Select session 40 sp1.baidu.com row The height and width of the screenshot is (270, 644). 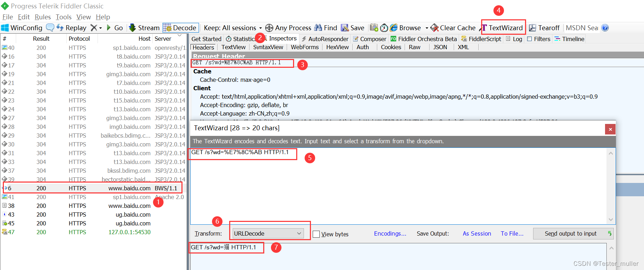93,48
